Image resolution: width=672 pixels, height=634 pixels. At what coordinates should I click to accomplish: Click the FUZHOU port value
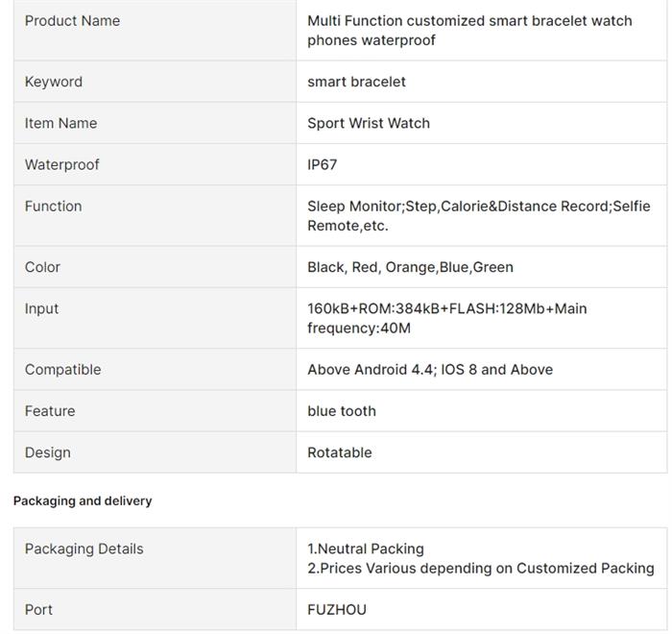pos(337,610)
